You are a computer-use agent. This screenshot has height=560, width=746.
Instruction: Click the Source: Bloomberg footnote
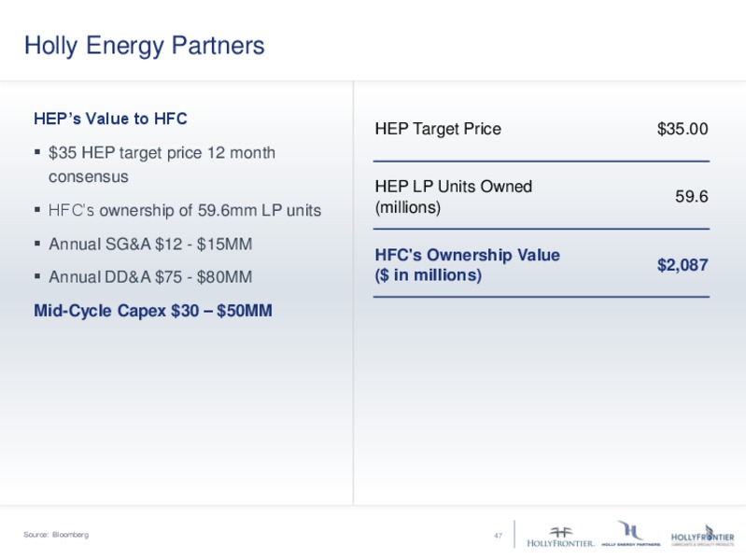56,535
